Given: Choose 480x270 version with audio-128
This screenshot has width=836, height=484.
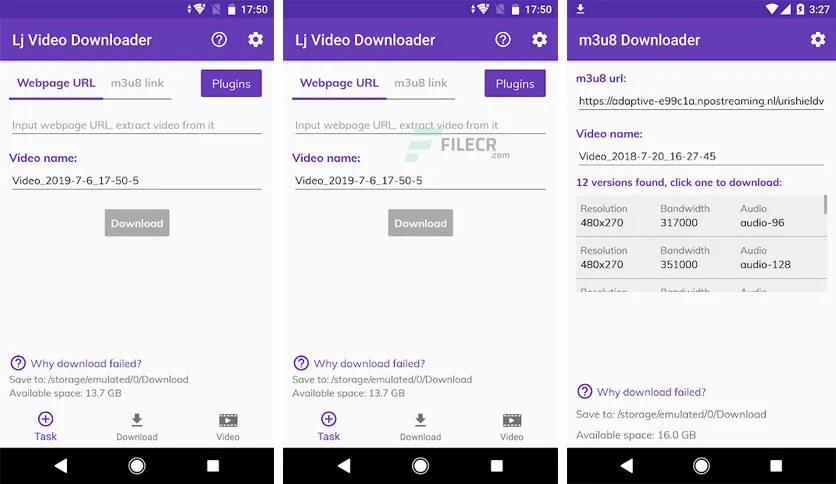Looking at the screenshot, I should tap(700, 258).
